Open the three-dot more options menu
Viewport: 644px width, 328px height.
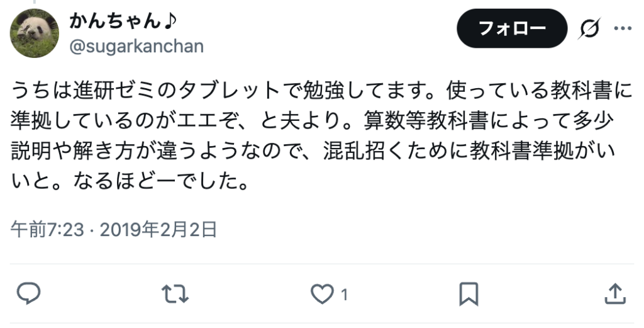pos(623,28)
